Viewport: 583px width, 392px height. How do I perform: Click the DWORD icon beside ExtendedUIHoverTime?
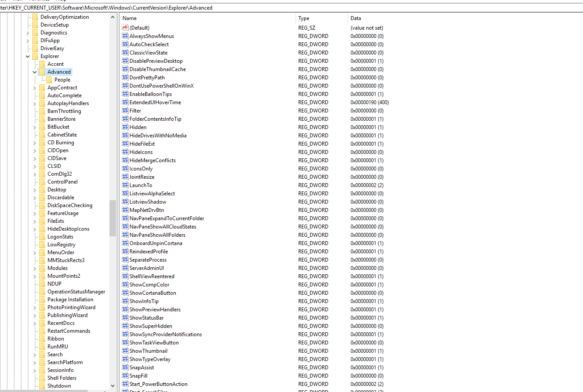click(125, 102)
